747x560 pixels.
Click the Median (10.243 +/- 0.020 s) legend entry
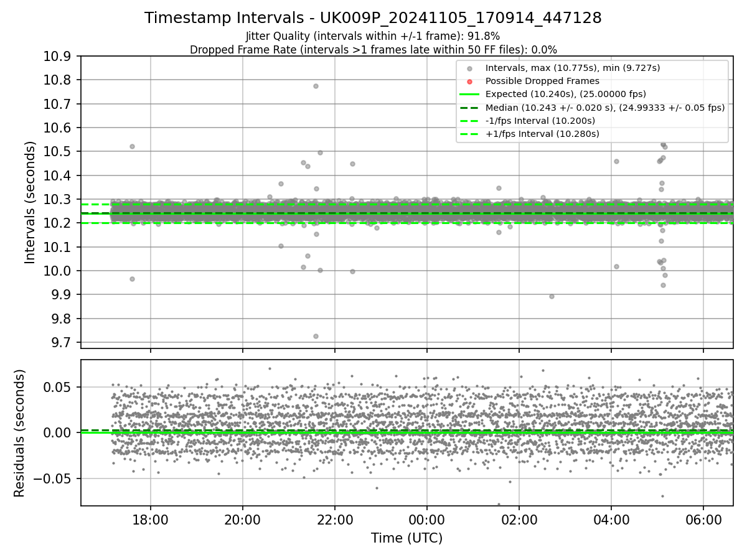(x=605, y=107)
